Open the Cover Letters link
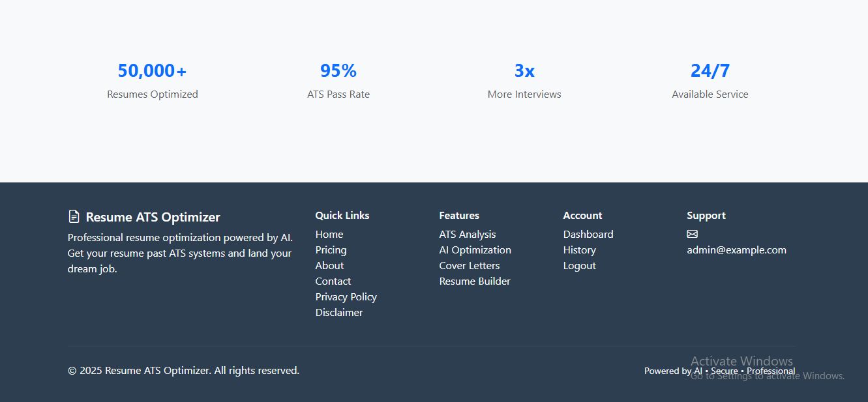 pyautogui.click(x=469, y=265)
